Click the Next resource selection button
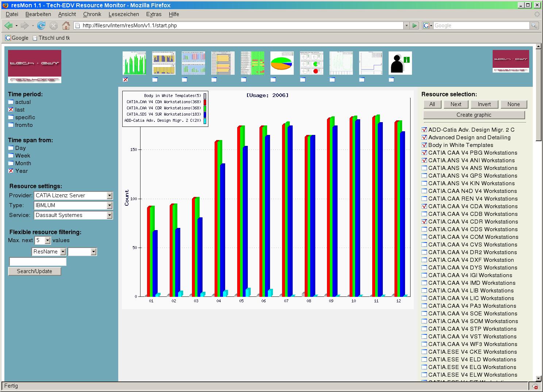 click(x=456, y=104)
